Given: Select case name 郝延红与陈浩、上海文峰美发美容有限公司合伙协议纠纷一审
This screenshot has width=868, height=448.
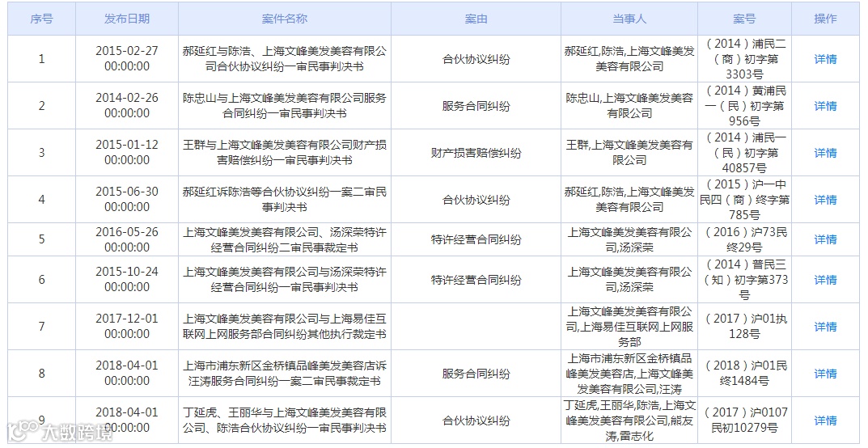Looking at the screenshot, I should click(285, 58).
